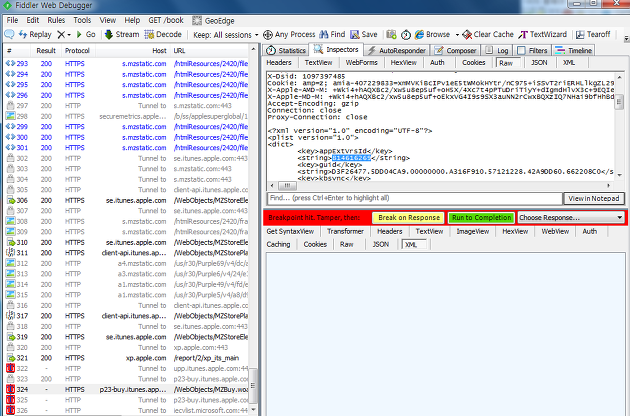
Task: Click the breakpoint icon of session 322
Action: pos(10,369)
